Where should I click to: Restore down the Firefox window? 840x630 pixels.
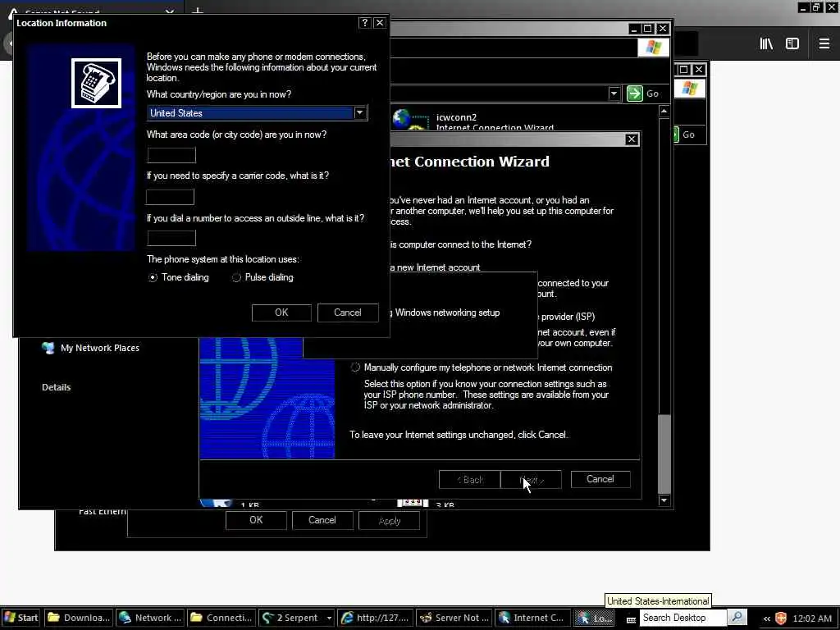pyautogui.click(x=816, y=7)
